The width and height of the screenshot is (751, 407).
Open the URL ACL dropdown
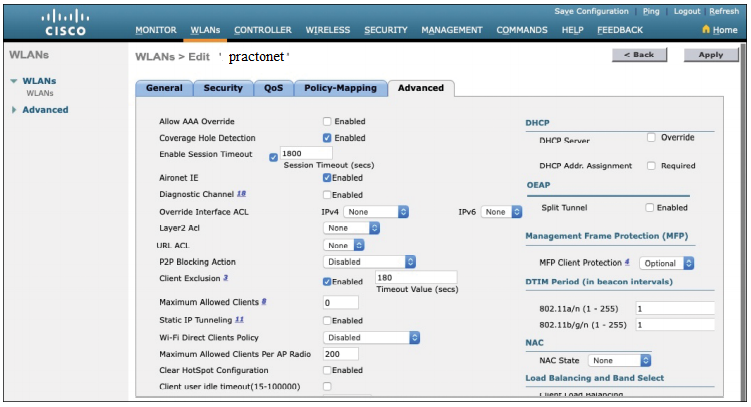point(344,245)
